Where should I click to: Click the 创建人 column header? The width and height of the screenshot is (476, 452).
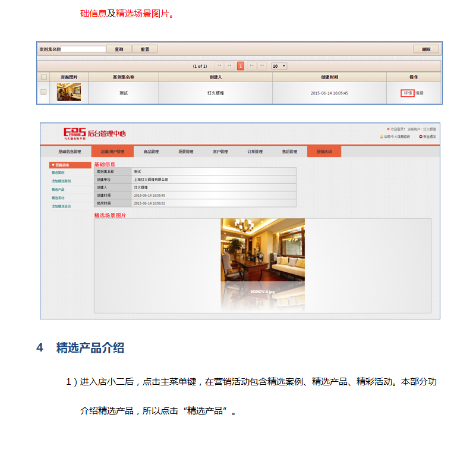[216, 77]
